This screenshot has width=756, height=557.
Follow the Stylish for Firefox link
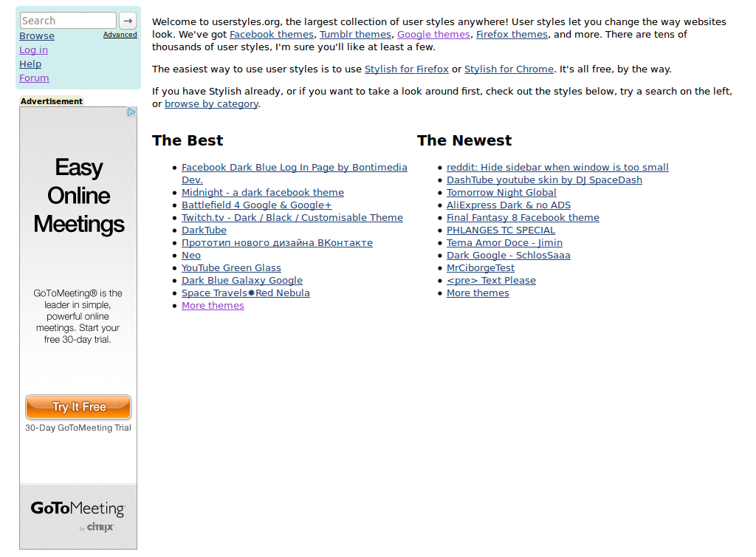(x=407, y=69)
